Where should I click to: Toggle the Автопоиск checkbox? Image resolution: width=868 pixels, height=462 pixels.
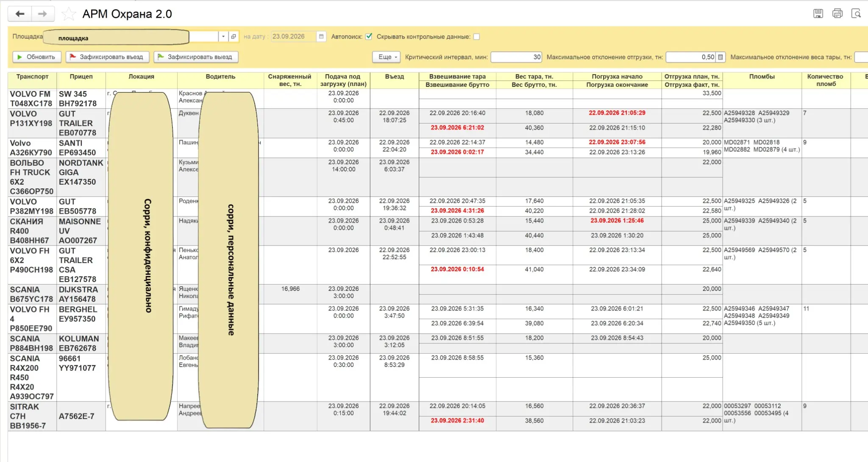pyautogui.click(x=369, y=36)
